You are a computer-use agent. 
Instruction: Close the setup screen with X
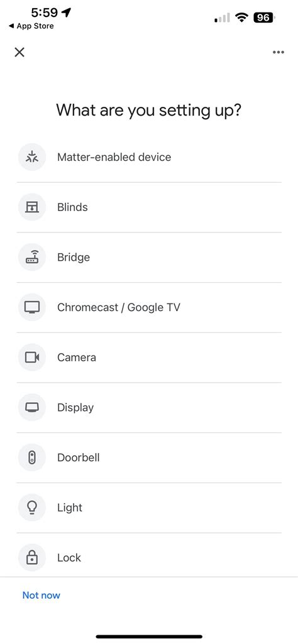coord(19,52)
